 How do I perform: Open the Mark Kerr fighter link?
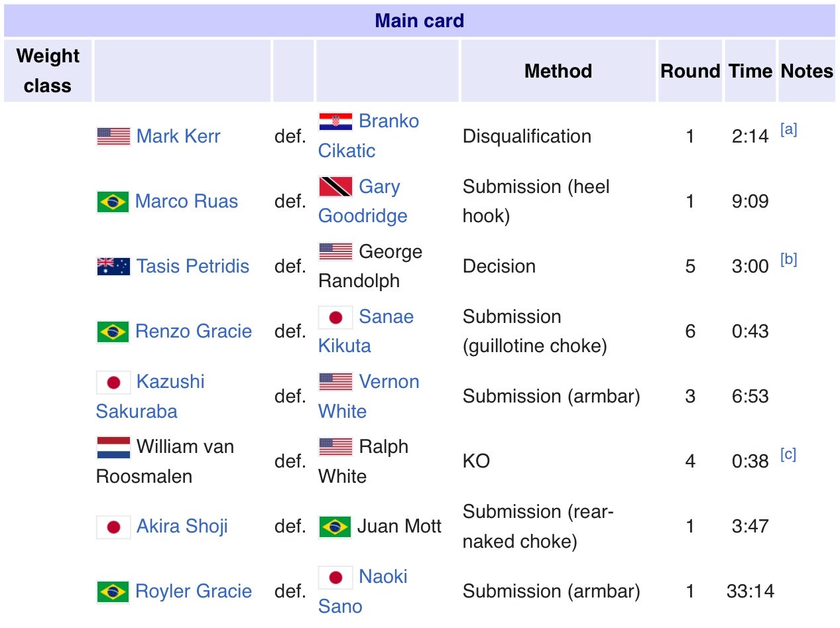click(178, 137)
